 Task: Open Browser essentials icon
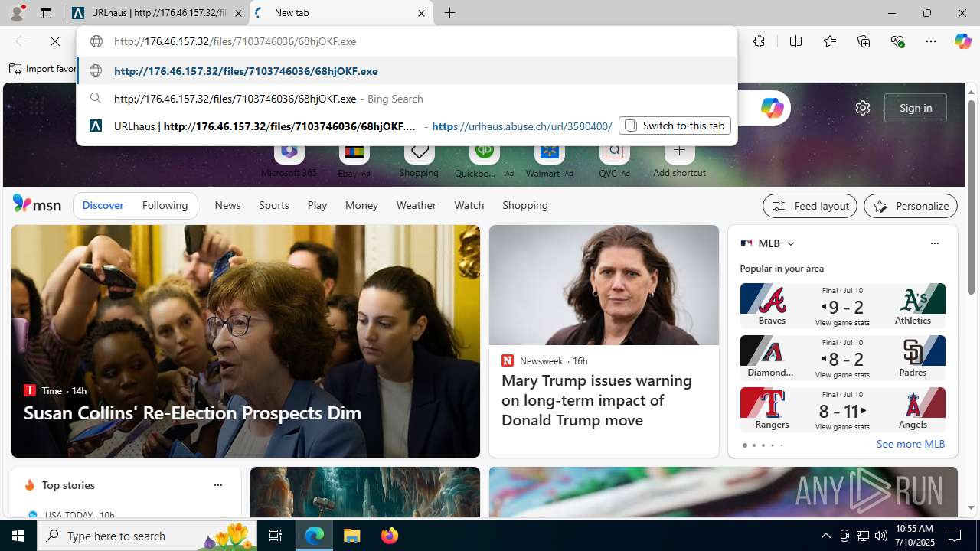(897, 41)
